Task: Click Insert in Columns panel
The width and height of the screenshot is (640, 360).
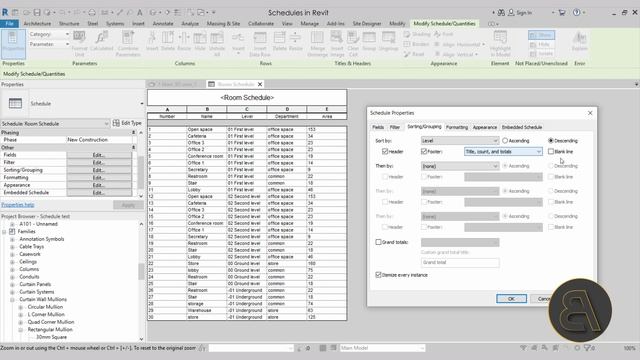Action: pos(152,42)
